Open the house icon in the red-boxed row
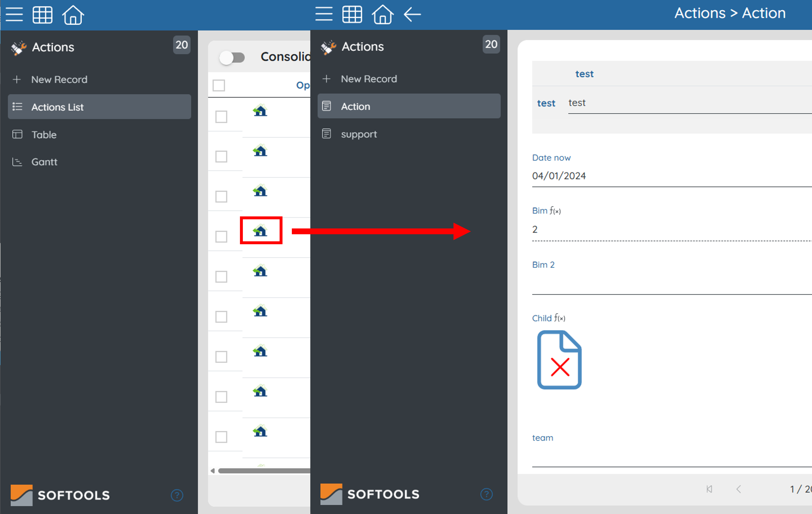 point(260,231)
